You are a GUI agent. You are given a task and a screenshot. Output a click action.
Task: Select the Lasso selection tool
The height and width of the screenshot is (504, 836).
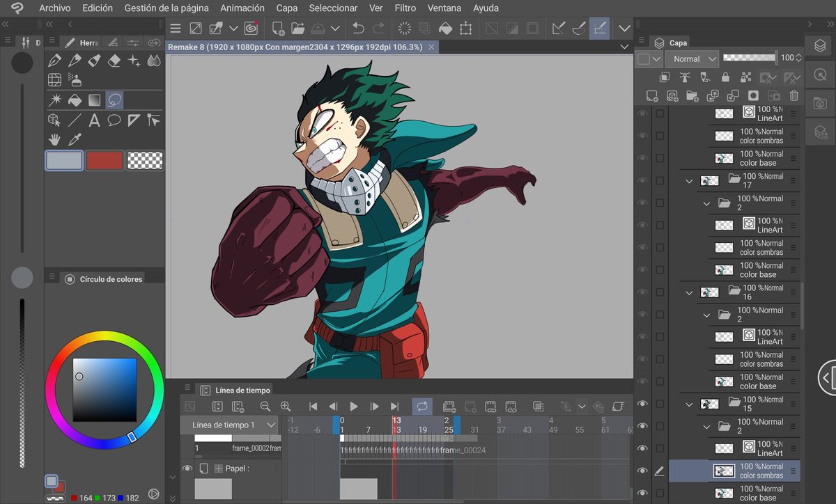pyautogui.click(x=115, y=101)
